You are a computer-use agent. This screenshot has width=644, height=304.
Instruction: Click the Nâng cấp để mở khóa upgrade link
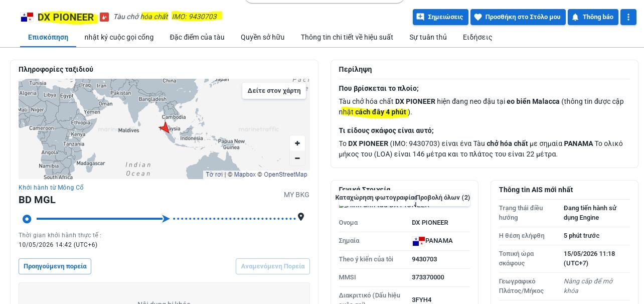pos(588,286)
